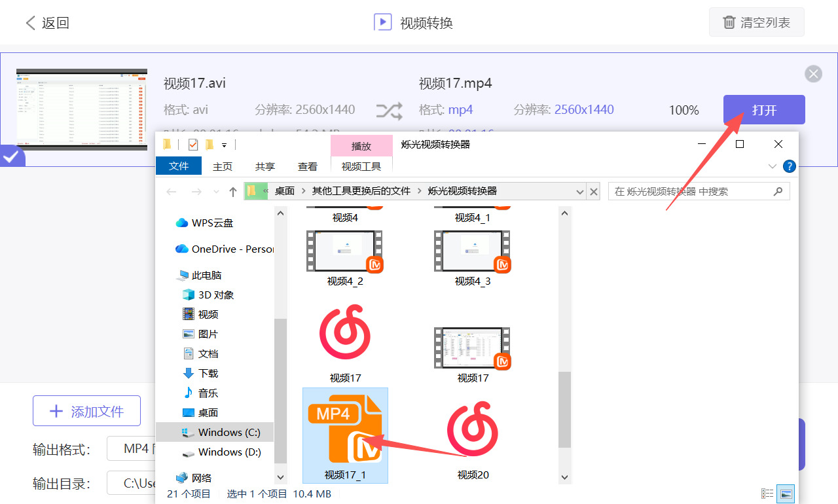Switch to the 主页 ribbon tab
This screenshot has width=838, height=504.
[223, 166]
